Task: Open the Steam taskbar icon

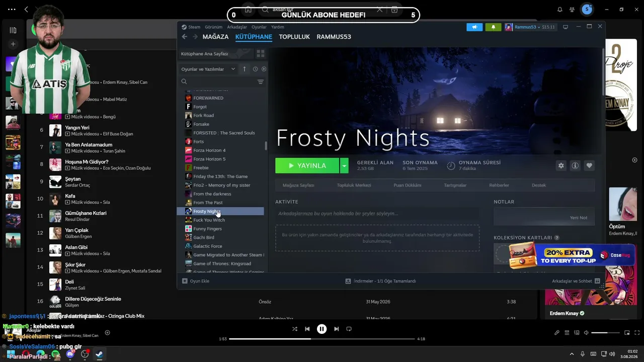Action: pyautogui.click(x=99, y=354)
